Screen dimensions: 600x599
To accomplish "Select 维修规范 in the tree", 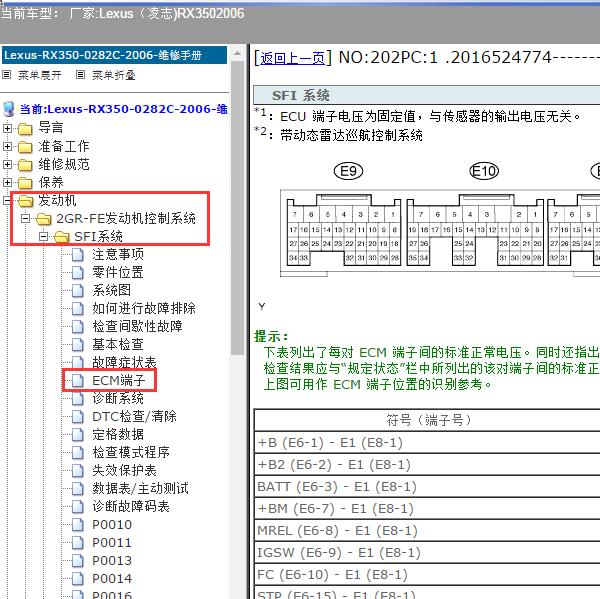I will click(64, 164).
